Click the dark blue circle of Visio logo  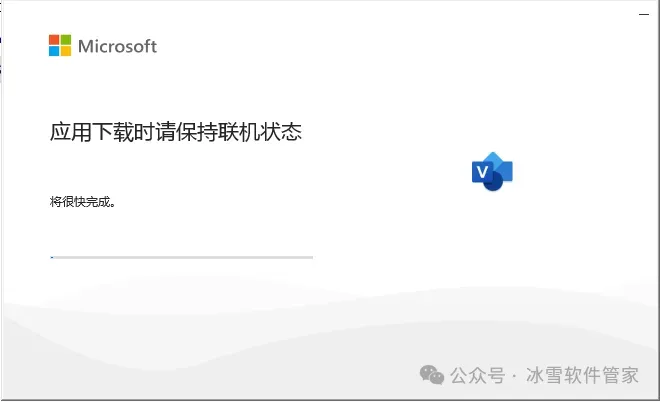(494, 181)
